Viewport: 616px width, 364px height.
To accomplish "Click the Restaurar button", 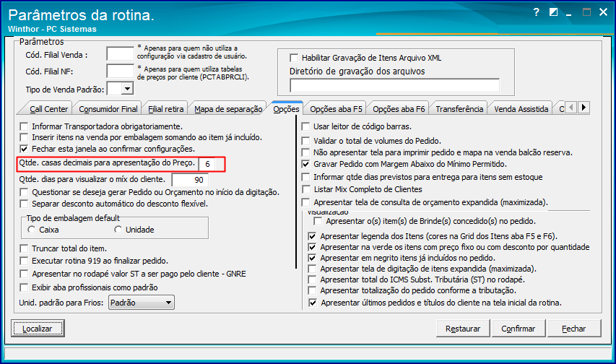I will click(x=463, y=328).
